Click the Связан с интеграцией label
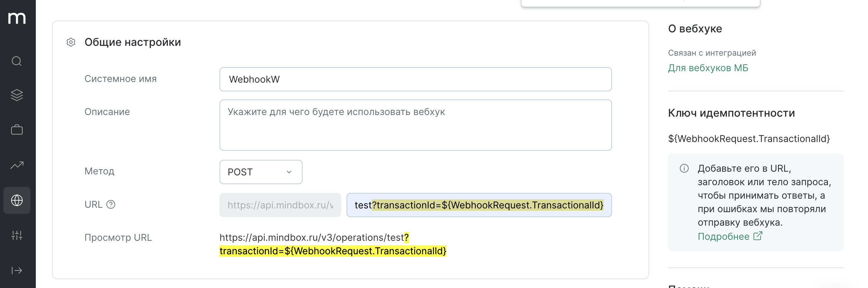This screenshot has width=868, height=288. tap(712, 53)
